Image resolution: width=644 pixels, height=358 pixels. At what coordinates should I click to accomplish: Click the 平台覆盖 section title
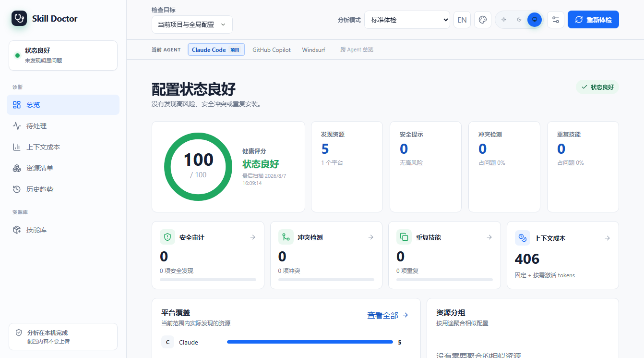click(176, 313)
